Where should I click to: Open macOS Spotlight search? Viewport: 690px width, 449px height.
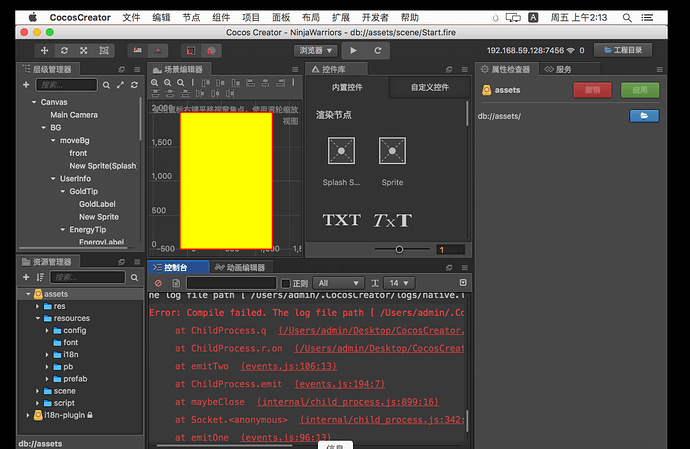point(627,18)
